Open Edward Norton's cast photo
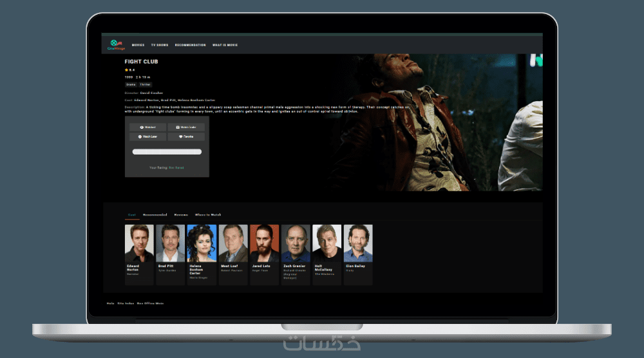Screen dimensions: 644x358 (139, 243)
